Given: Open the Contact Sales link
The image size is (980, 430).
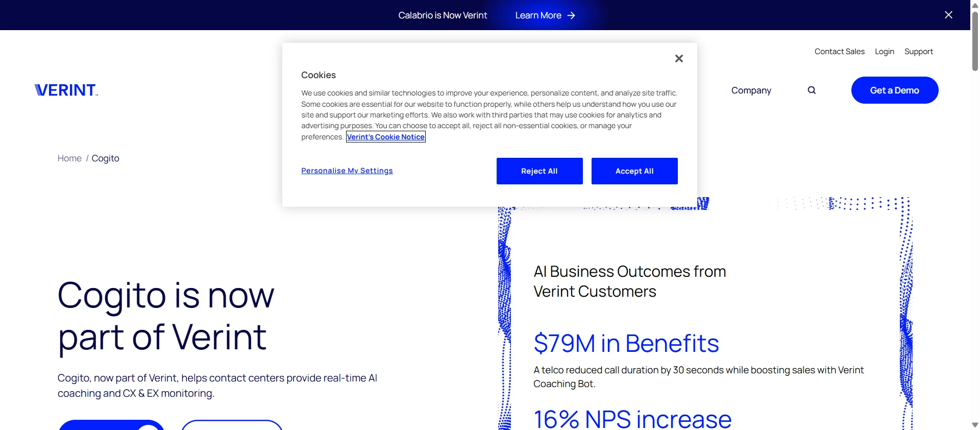Looking at the screenshot, I should pos(839,52).
